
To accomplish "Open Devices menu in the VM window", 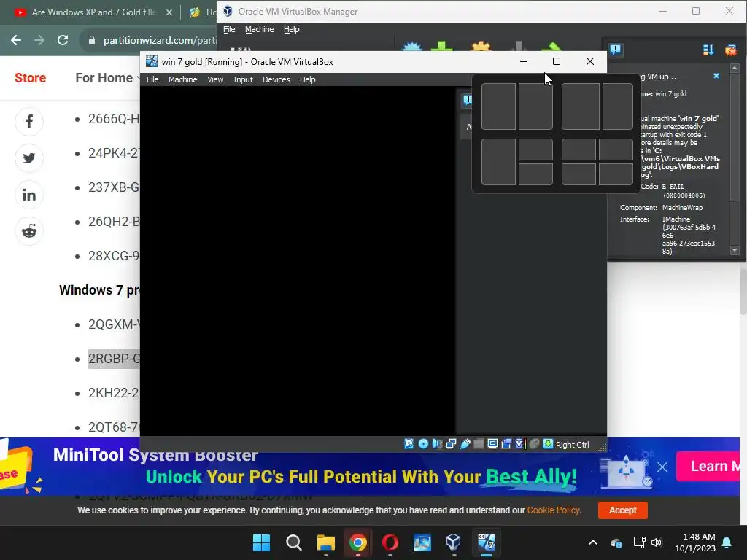I will click(x=276, y=79).
